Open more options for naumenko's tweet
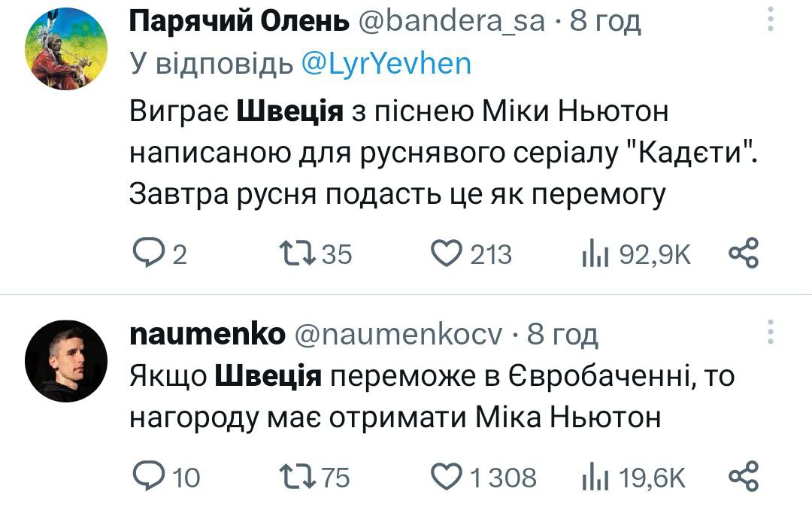This screenshot has width=812, height=516. [x=769, y=332]
